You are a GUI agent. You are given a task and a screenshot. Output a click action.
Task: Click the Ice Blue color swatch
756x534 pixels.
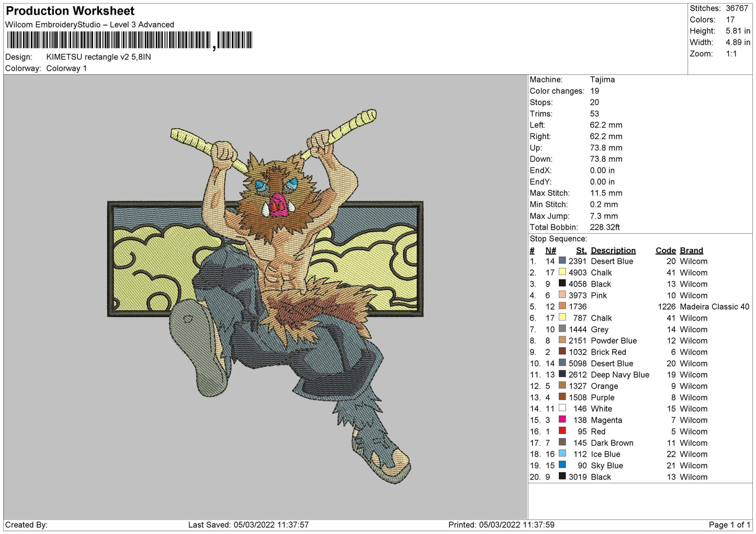tap(562, 453)
